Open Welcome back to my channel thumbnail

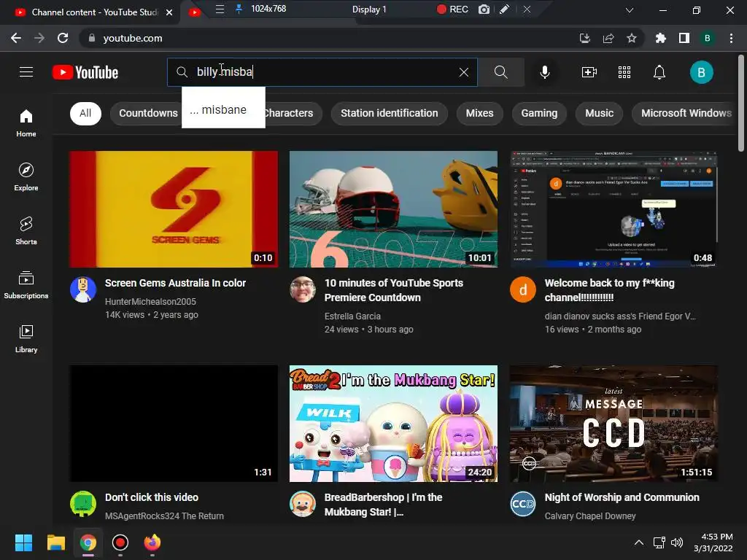[614, 209]
